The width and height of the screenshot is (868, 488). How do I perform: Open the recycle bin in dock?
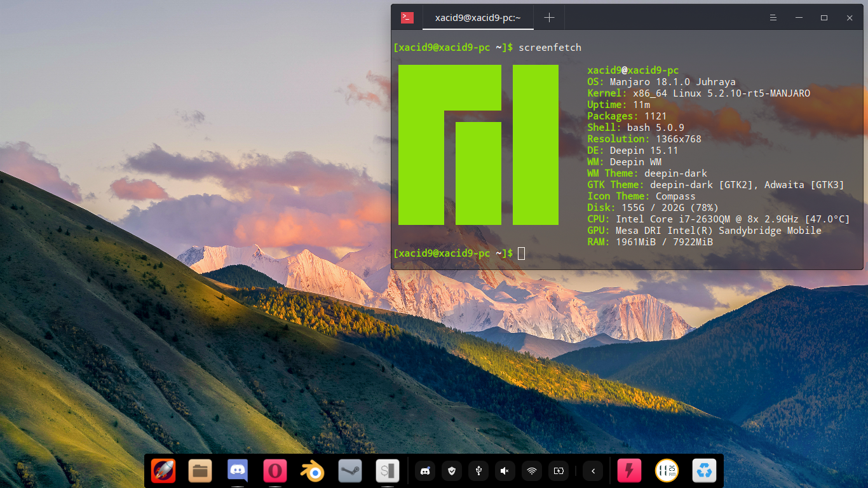tap(705, 471)
